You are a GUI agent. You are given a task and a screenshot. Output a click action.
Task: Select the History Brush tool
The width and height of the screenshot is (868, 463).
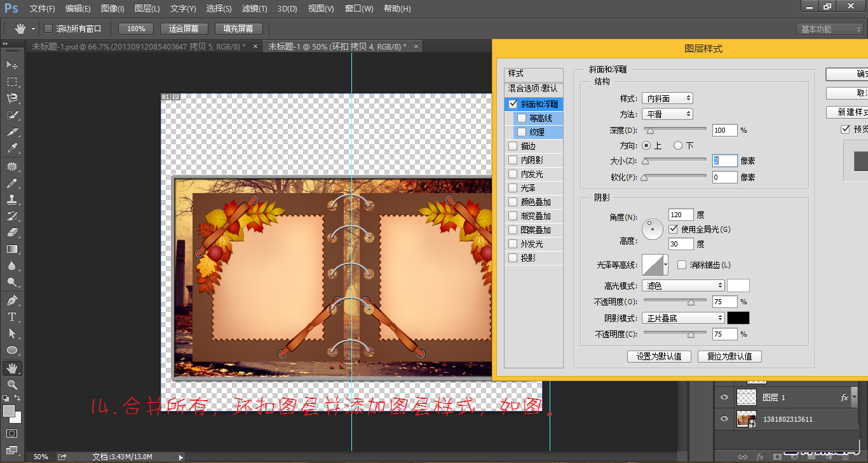coord(12,216)
